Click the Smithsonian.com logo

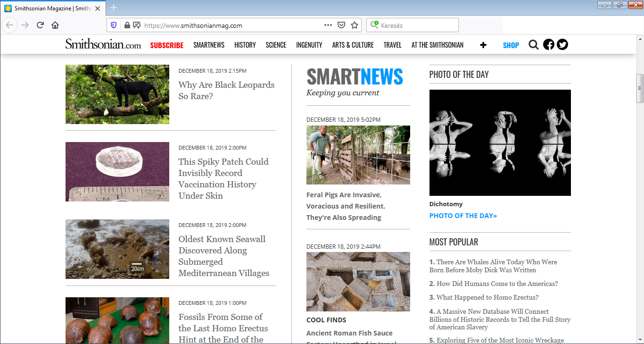pyautogui.click(x=103, y=44)
